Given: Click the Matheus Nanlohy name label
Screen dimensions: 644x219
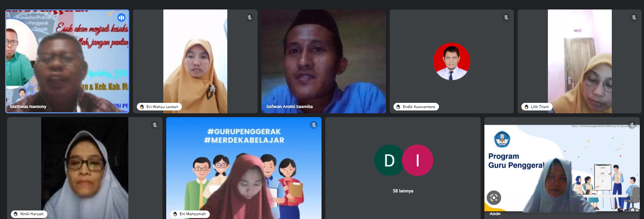Looking at the screenshot, I should (x=28, y=107).
